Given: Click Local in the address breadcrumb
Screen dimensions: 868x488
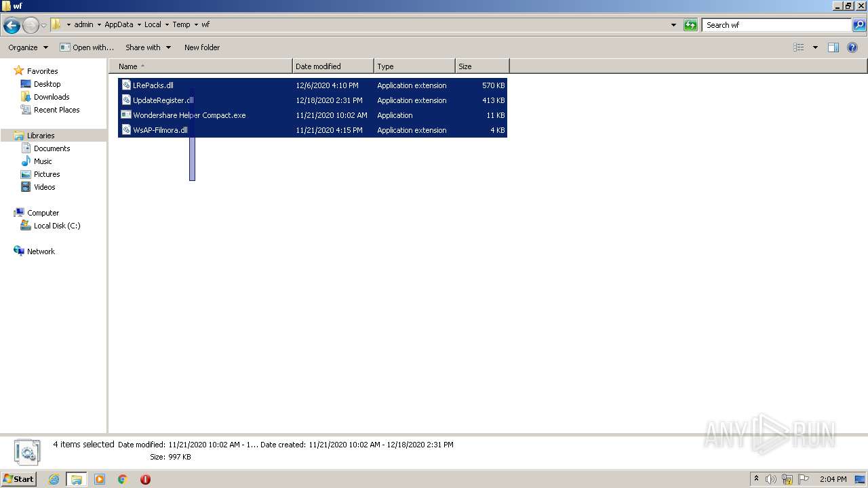Looking at the screenshot, I should [153, 24].
